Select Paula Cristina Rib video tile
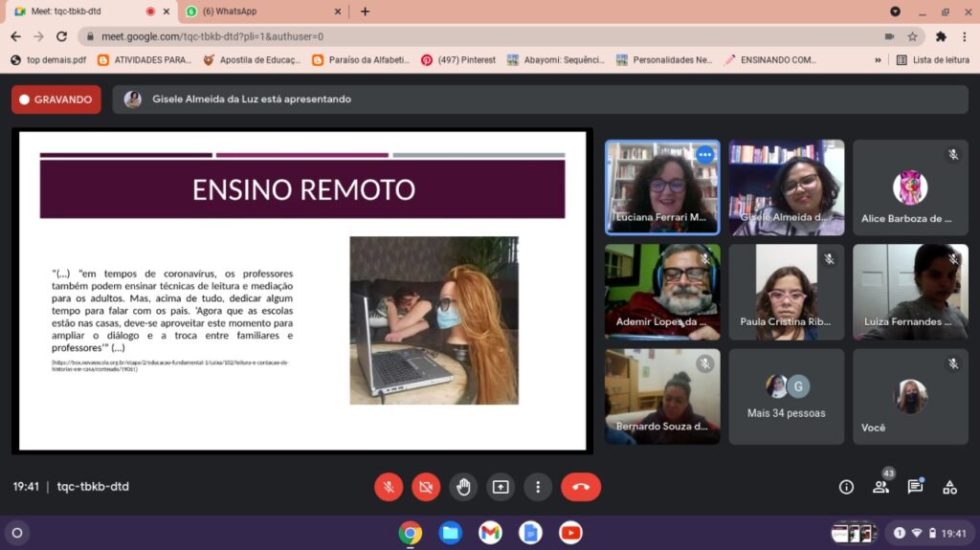 pos(787,292)
